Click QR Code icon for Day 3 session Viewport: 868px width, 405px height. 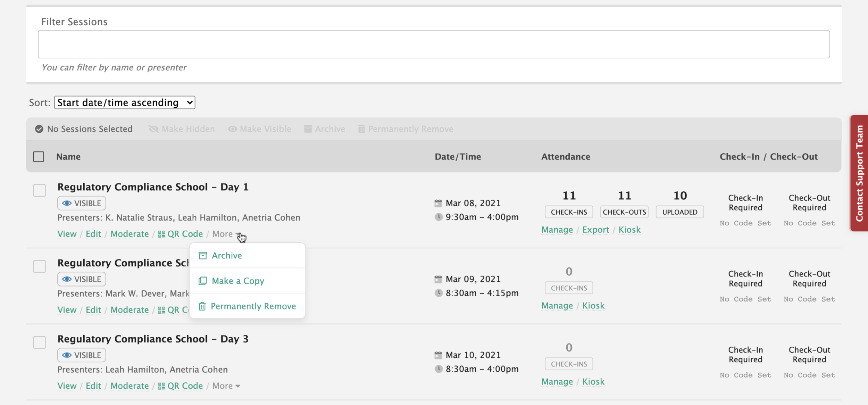(x=161, y=386)
